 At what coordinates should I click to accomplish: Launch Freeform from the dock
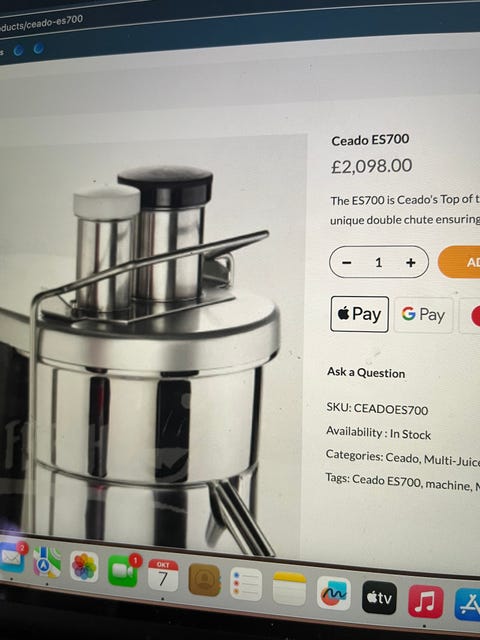tap(334, 593)
